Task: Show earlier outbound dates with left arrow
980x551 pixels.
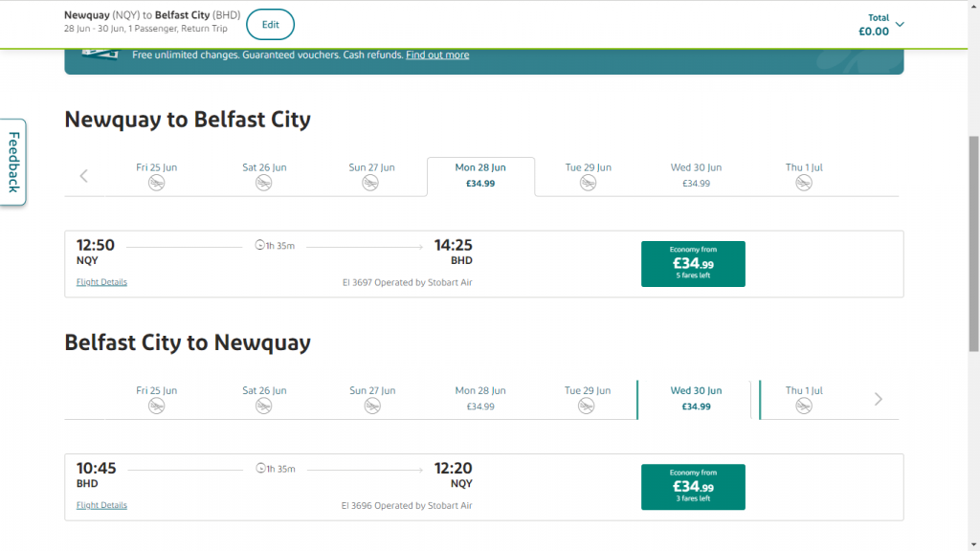Action: coord(84,175)
